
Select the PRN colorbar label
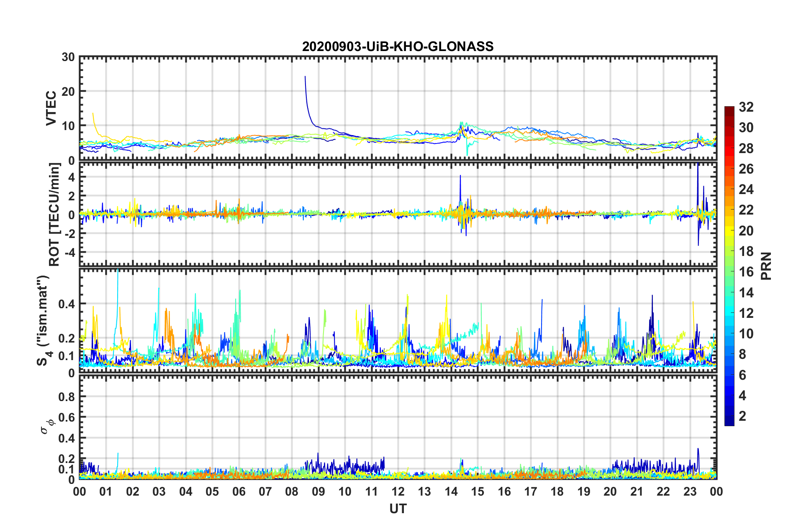766,266
